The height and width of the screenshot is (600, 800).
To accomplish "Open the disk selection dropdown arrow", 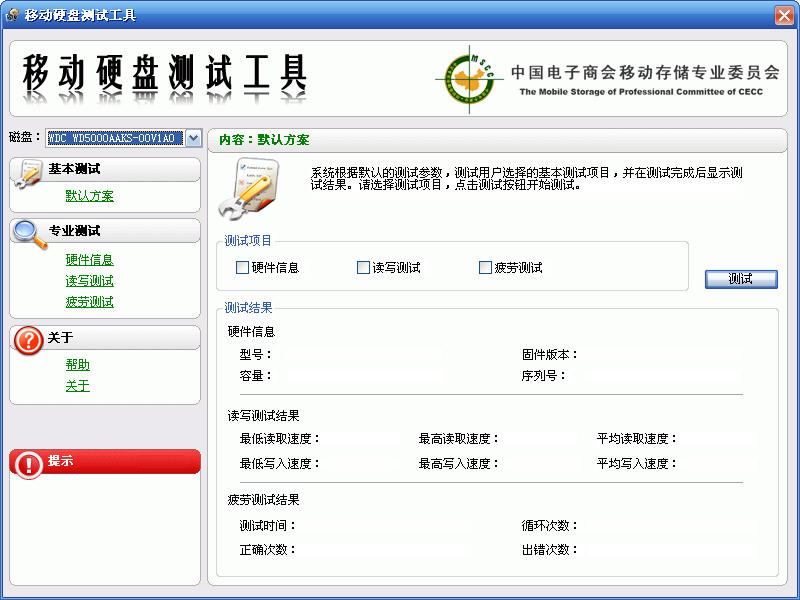I will [x=194, y=138].
